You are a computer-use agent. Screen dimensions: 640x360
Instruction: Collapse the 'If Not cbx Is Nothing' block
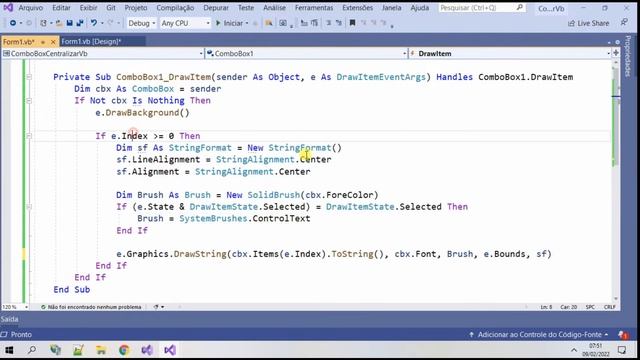[29, 100]
